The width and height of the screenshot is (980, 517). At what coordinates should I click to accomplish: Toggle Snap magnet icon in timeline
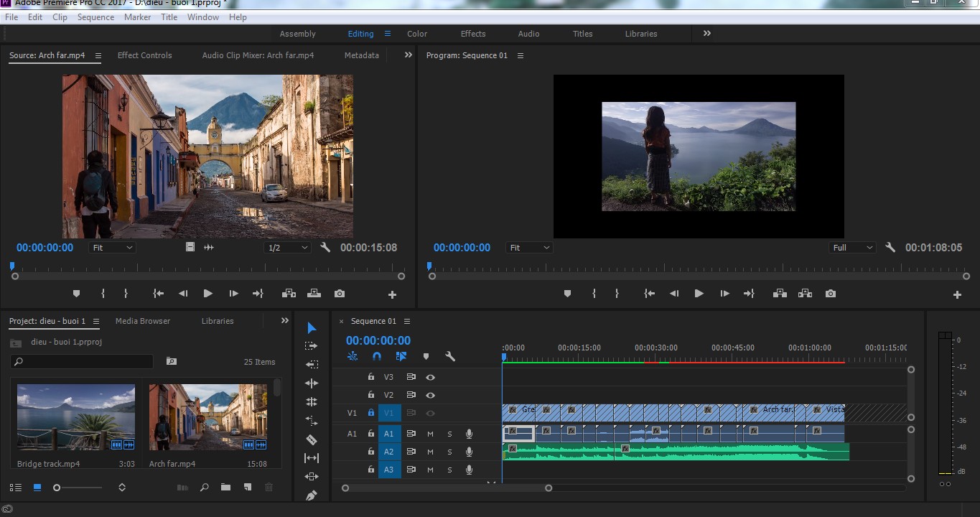[x=377, y=356]
